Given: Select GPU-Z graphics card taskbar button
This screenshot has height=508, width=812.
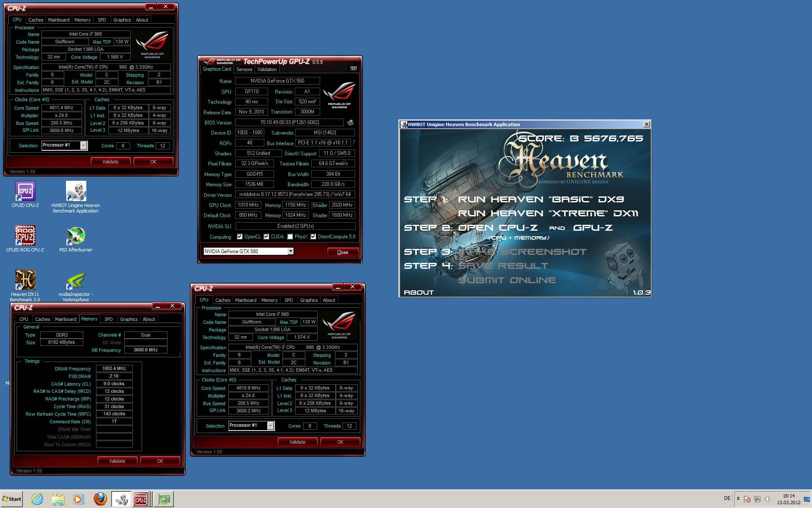Looking at the screenshot, I should click(163, 499).
